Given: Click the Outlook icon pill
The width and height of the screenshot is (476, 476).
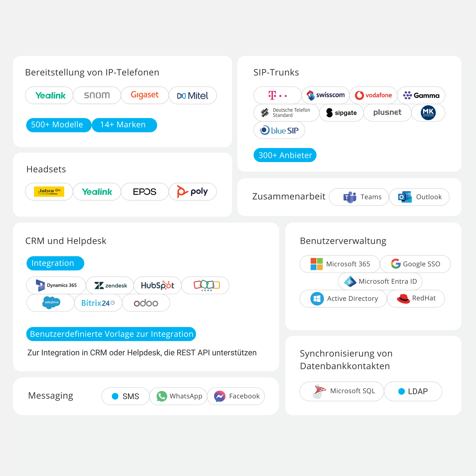Looking at the screenshot, I should 419,197.
